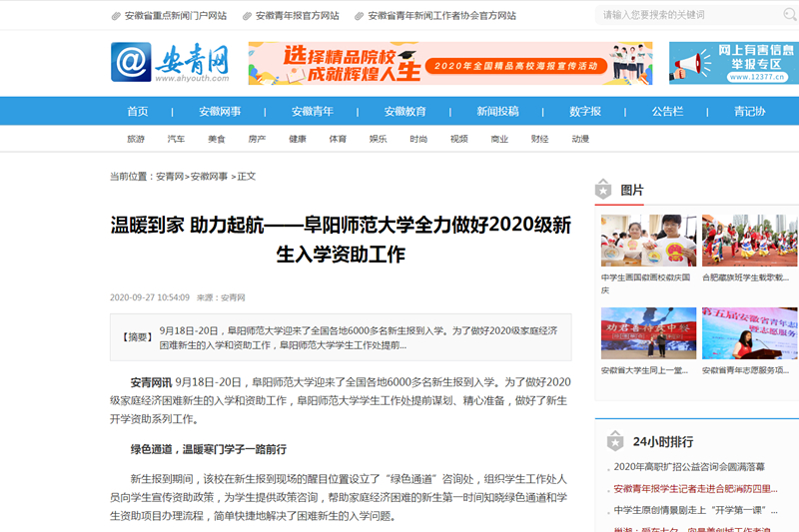
Task: Open the 中学生画国徽迎校徽庆国庆 photo thumbnail
Action: (648, 241)
